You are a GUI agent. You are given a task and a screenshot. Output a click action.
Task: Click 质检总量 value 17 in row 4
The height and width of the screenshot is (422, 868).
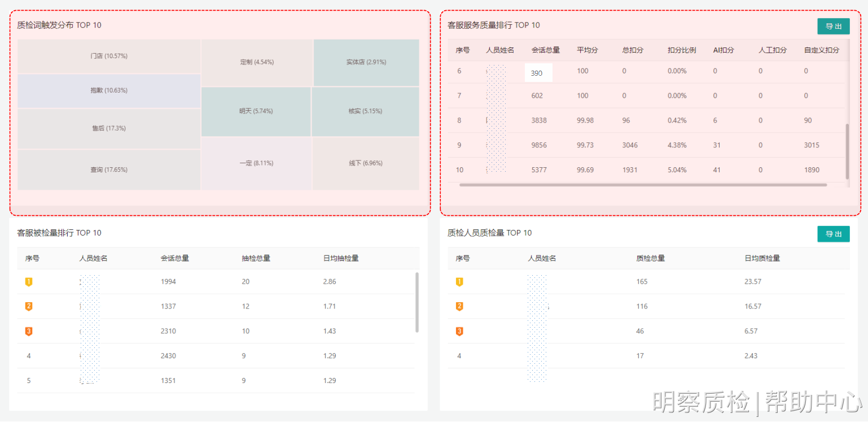[639, 356]
